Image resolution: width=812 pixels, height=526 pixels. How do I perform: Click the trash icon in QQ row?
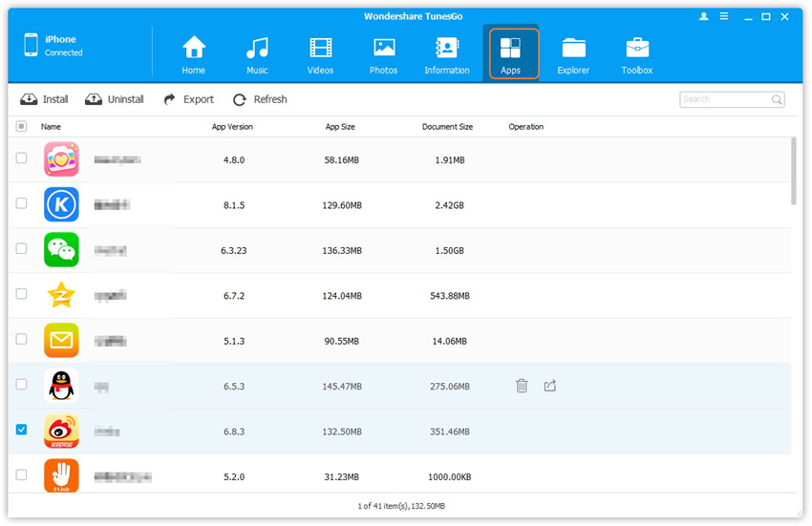(522, 386)
